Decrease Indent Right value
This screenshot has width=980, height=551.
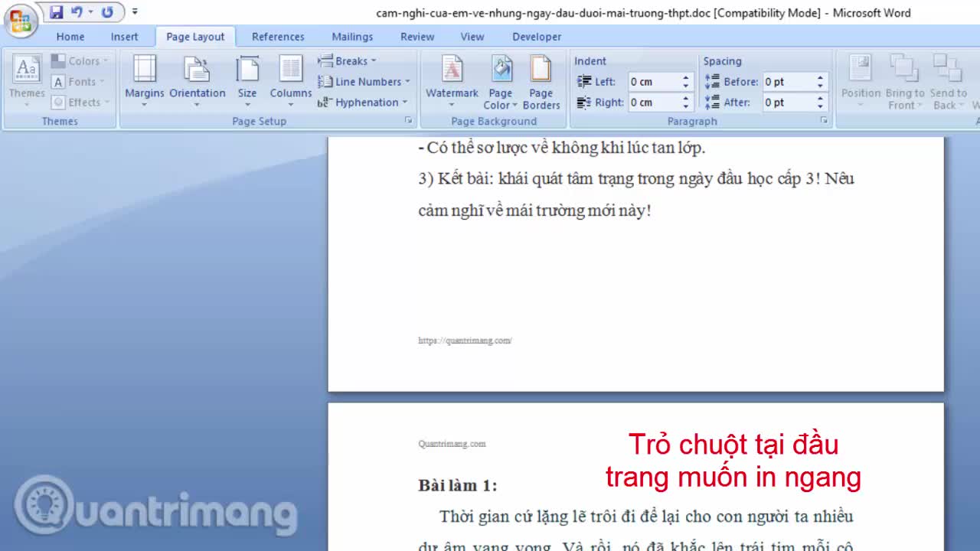[x=686, y=106]
